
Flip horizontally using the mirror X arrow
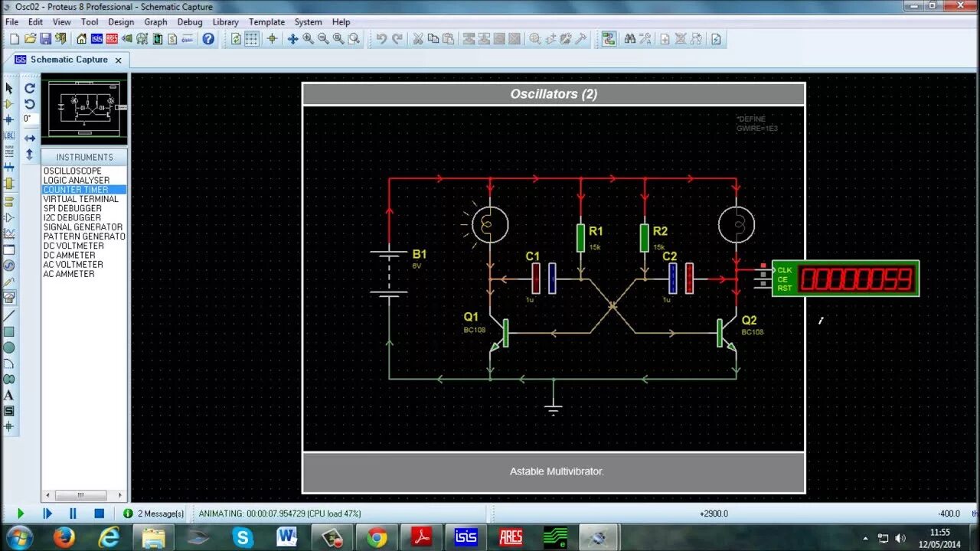point(30,139)
